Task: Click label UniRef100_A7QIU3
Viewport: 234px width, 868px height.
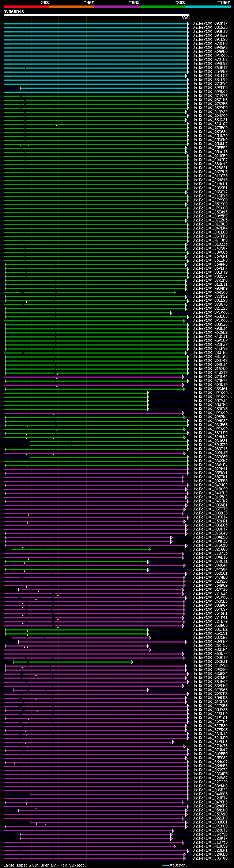Action: click(x=210, y=59)
